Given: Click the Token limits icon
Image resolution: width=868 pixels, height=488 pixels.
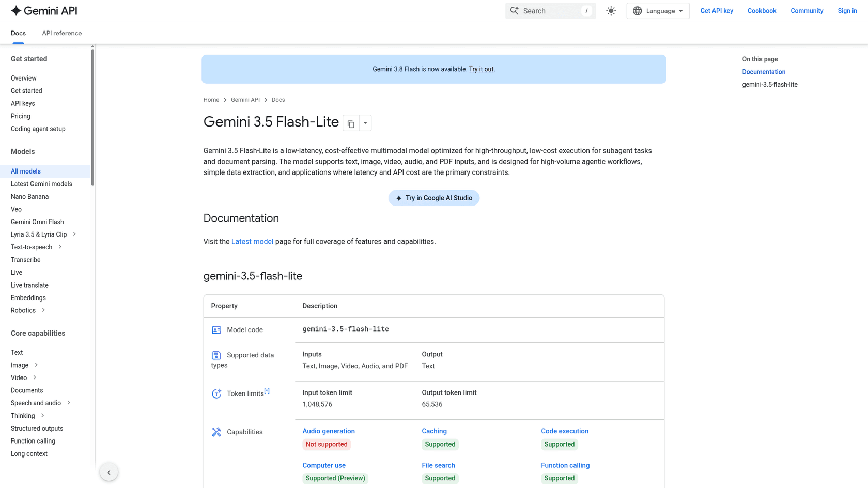Looking at the screenshot, I should point(216,393).
